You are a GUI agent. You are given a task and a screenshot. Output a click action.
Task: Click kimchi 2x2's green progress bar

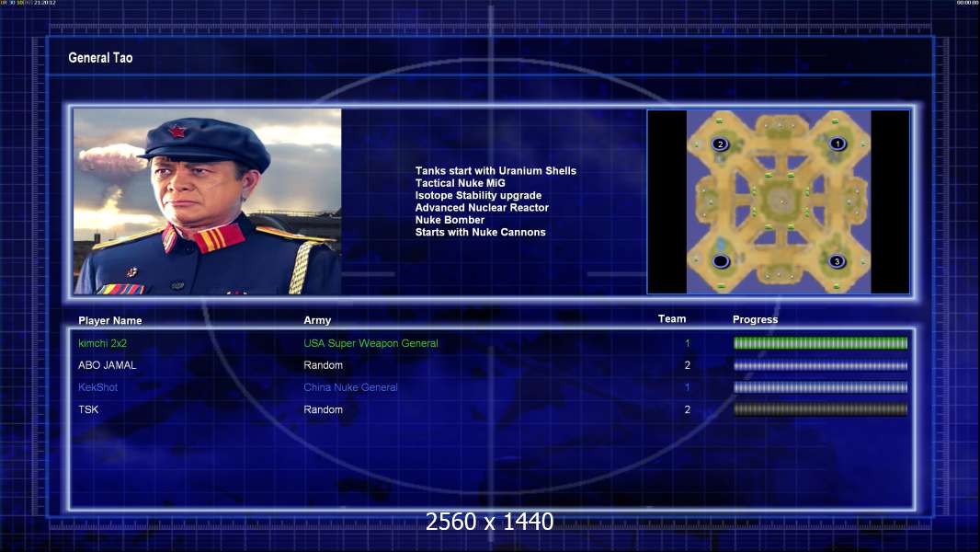(820, 343)
